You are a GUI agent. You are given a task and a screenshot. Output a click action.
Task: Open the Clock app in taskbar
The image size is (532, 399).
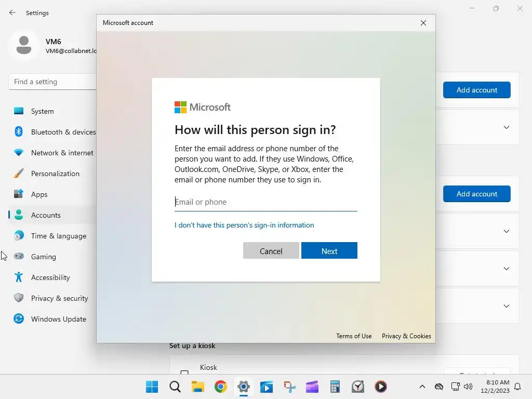[x=358, y=387]
